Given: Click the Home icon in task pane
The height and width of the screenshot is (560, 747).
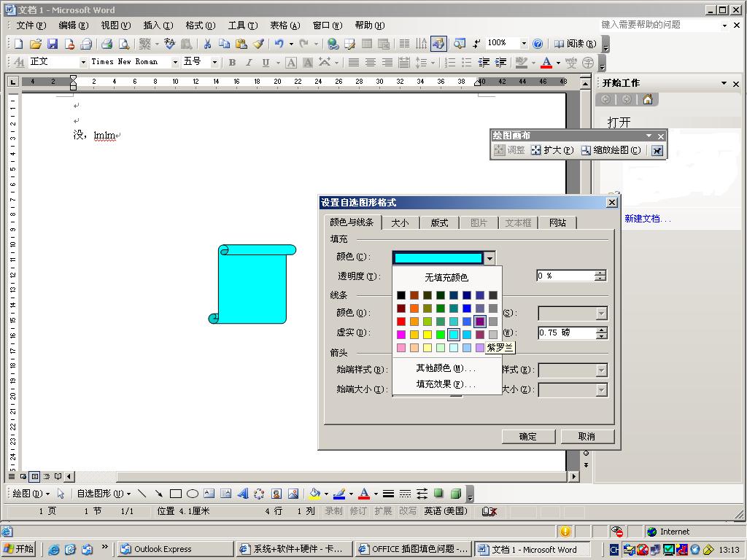Looking at the screenshot, I should (648, 99).
